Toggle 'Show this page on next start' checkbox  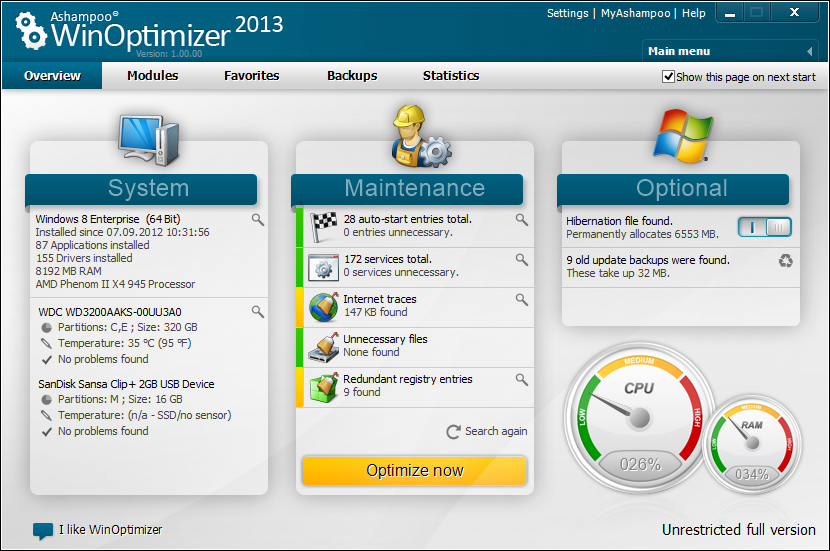(x=668, y=77)
